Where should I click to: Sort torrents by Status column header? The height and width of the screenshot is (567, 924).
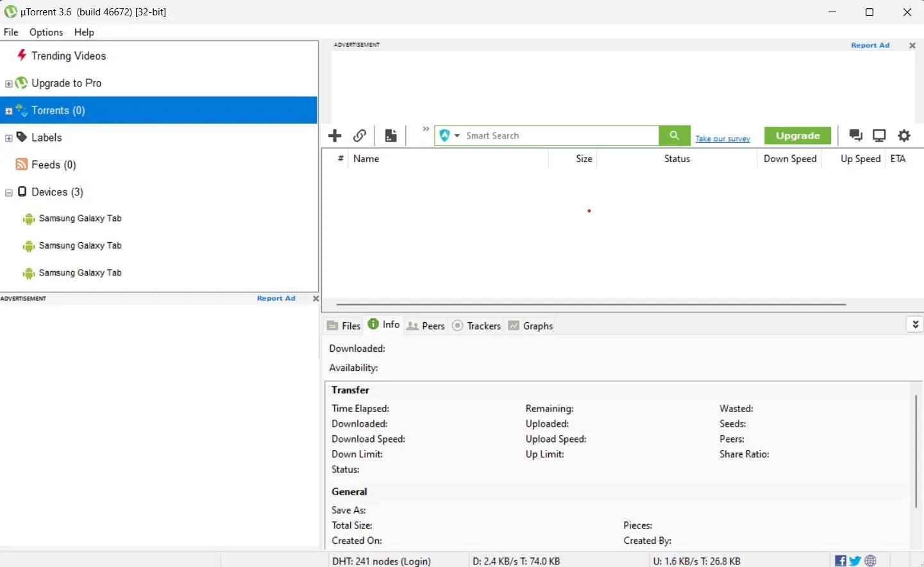coord(676,159)
